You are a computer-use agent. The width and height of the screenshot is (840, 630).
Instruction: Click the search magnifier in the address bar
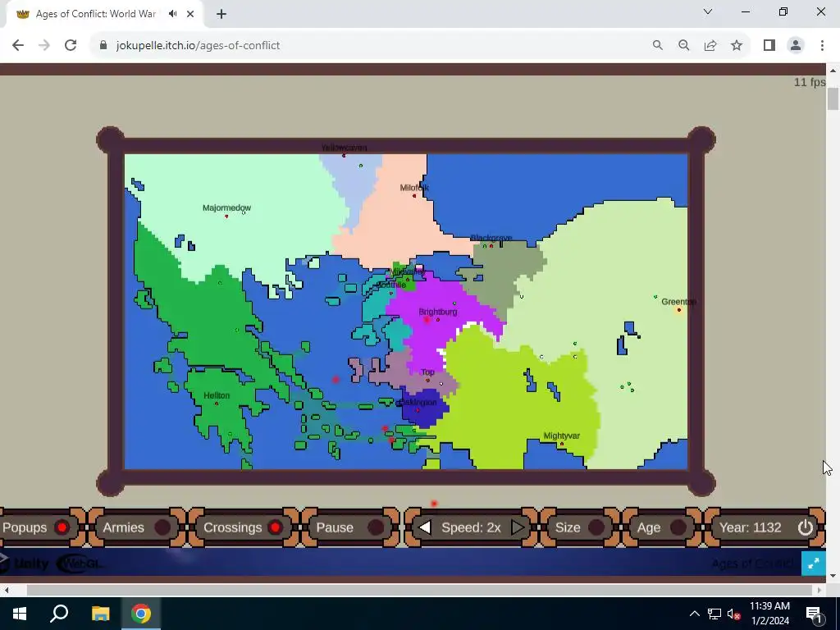[x=657, y=46]
